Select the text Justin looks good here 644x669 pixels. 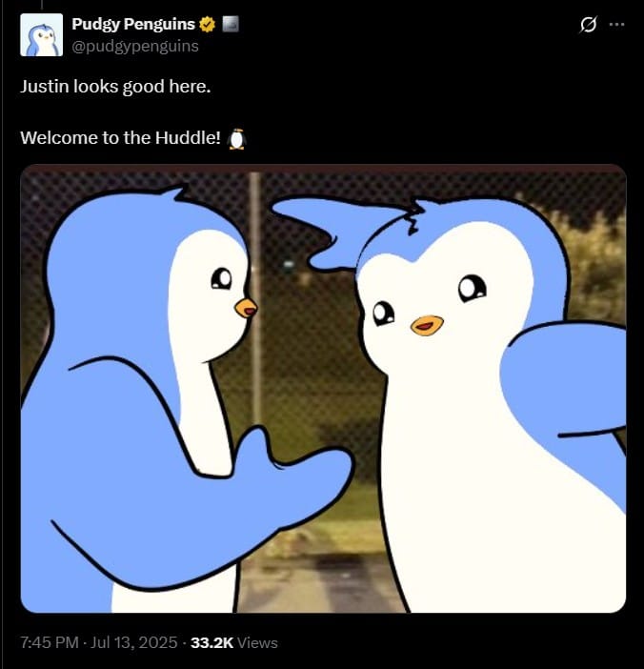pyautogui.click(x=115, y=87)
